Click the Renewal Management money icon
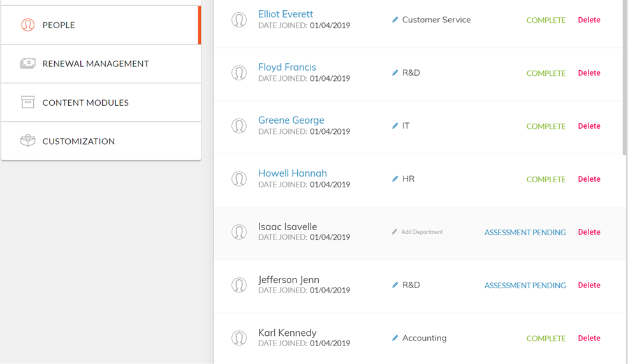 (x=27, y=63)
